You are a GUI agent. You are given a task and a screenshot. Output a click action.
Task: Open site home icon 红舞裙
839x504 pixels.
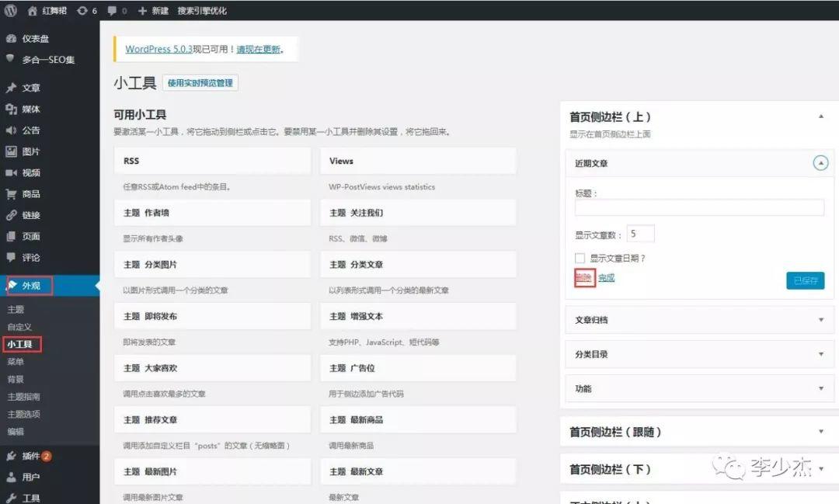coord(33,11)
